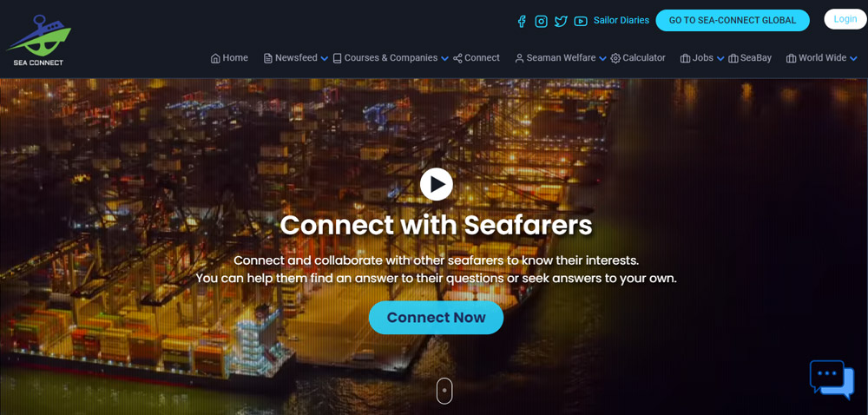Click the Login button
Image resolution: width=868 pixels, height=415 pixels.
click(845, 19)
